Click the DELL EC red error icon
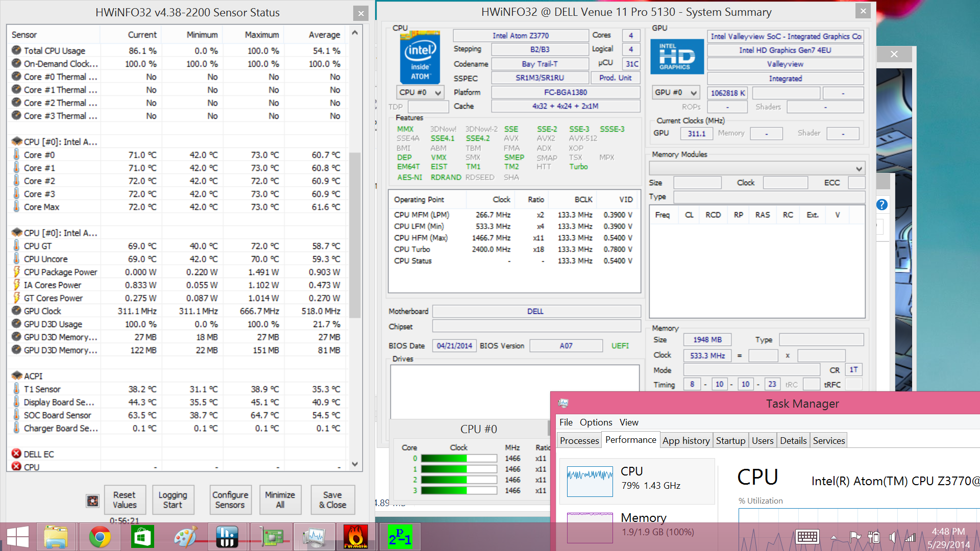This screenshot has height=551, width=980. coord(16,454)
